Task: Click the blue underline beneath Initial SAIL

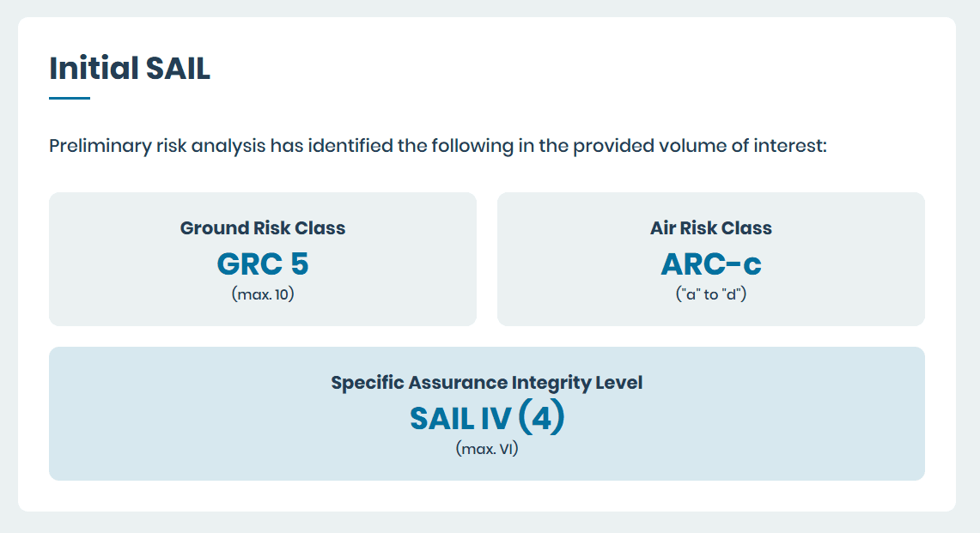Action: [70, 98]
